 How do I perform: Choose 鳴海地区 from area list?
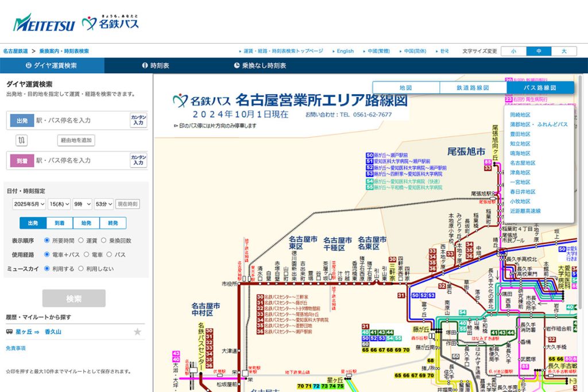[x=520, y=153]
